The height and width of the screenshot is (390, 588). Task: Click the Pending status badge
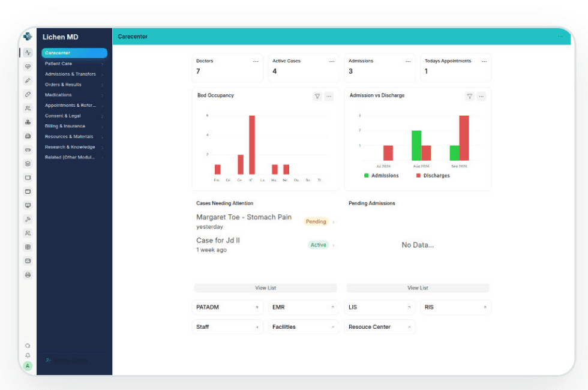[x=316, y=221]
